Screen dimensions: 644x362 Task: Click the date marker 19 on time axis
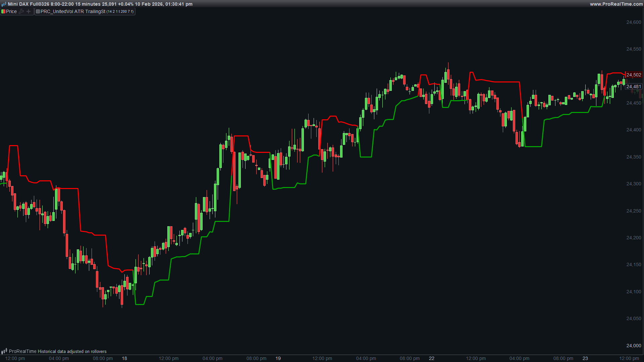278,358
